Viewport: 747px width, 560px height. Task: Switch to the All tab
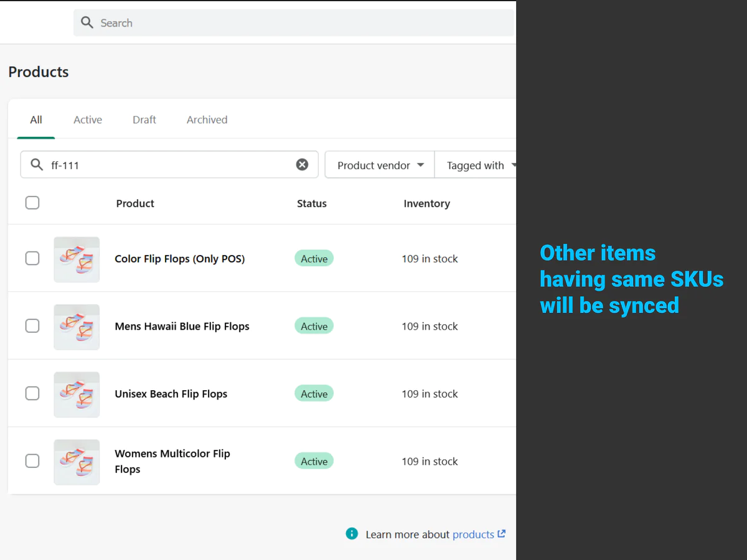36,119
